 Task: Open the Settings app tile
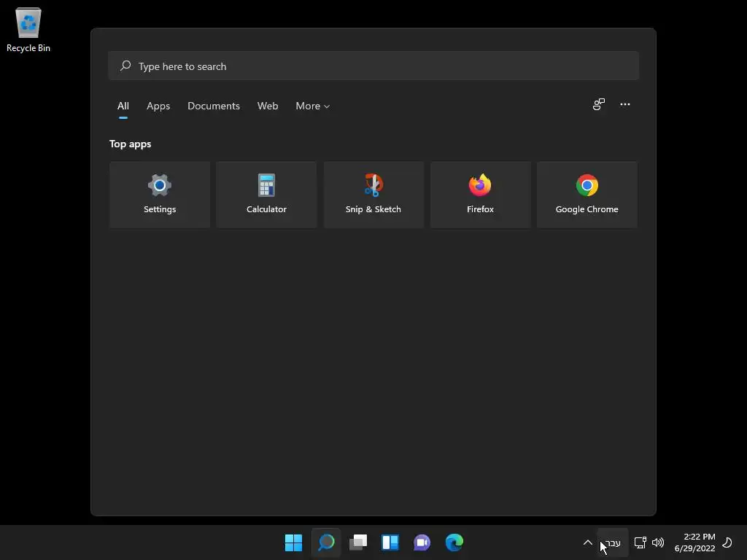tap(160, 194)
